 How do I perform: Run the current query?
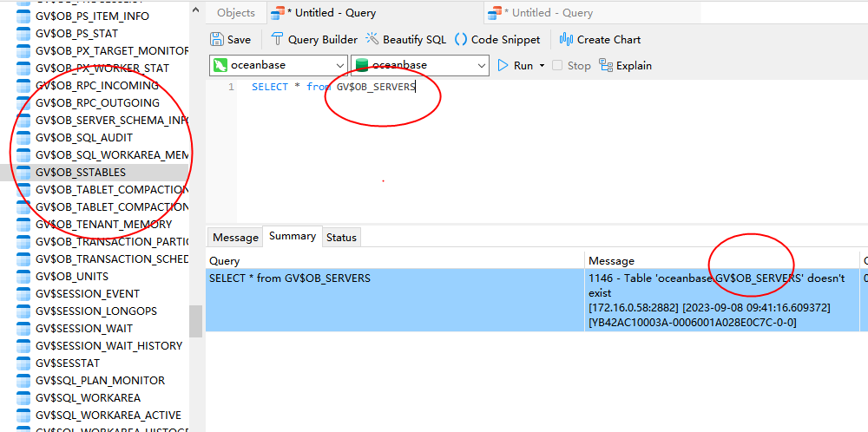515,65
